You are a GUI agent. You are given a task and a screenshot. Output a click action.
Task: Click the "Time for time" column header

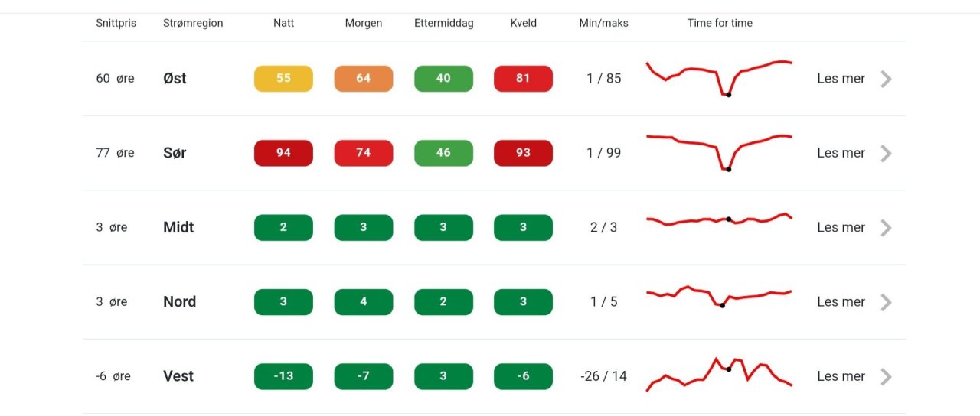[720, 23]
